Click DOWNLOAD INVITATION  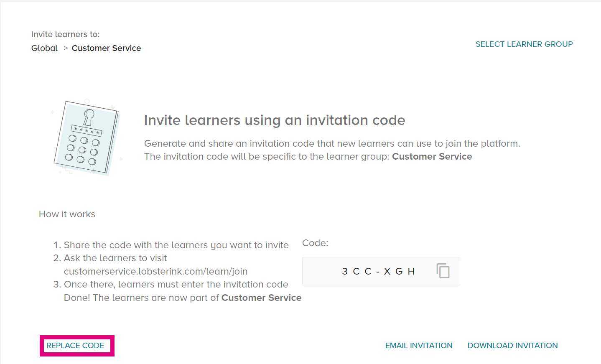pyautogui.click(x=512, y=346)
